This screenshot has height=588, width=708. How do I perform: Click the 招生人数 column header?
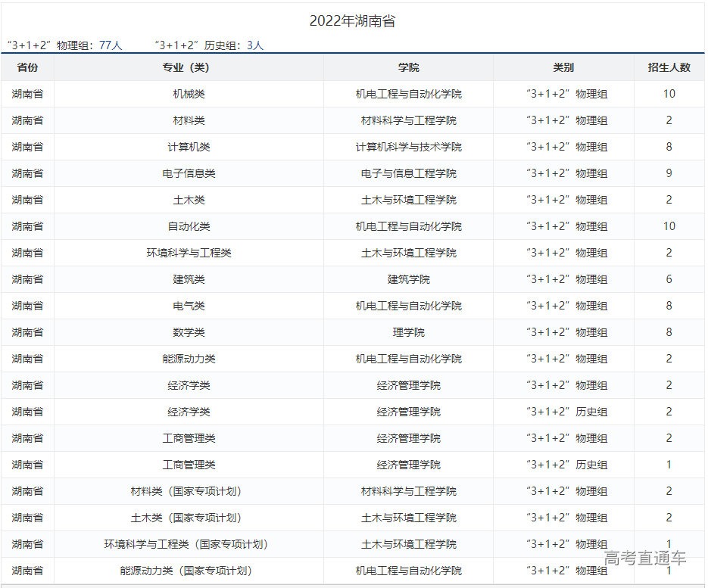pos(669,67)
